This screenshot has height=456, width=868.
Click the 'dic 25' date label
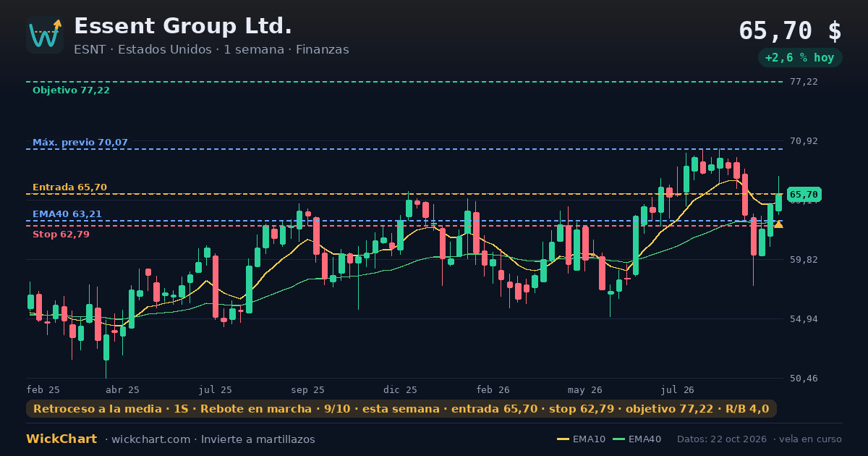click(x=401, y=389)
